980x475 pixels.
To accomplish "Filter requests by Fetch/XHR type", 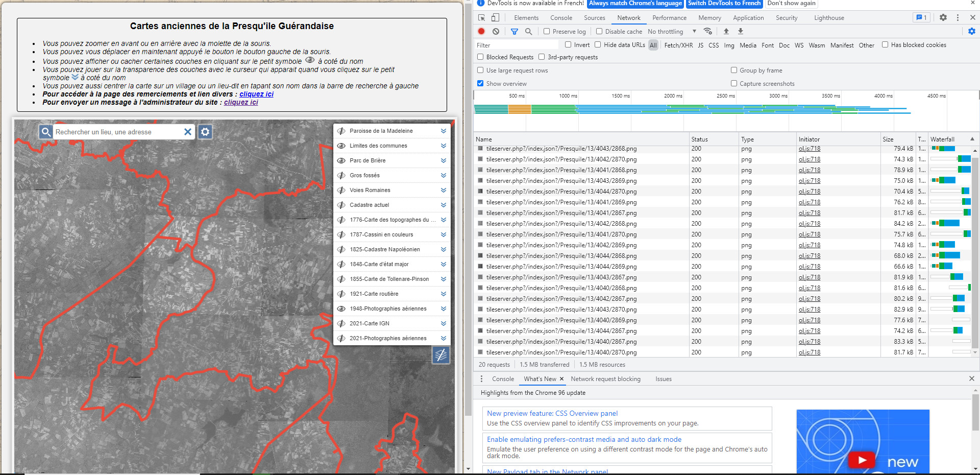I will click(x=678, y=45).
